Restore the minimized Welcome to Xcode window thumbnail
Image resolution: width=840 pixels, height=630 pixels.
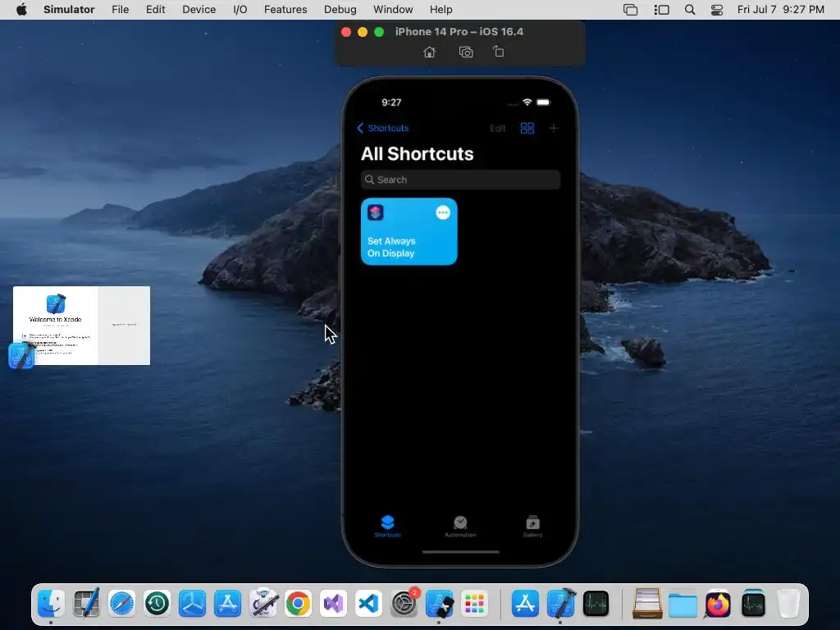pos(81,326)
